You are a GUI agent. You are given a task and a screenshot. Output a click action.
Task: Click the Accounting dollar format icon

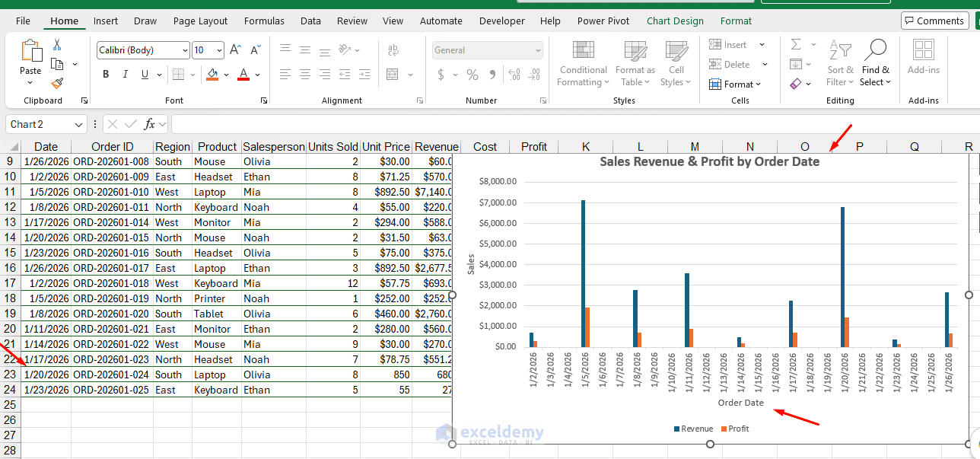pyautogui.click(x=441, y=75)
